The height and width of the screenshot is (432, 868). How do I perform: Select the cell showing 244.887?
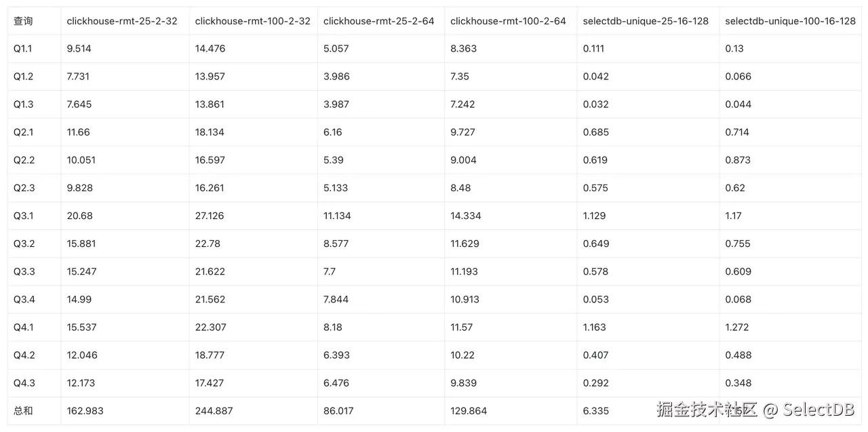(214, 410)
